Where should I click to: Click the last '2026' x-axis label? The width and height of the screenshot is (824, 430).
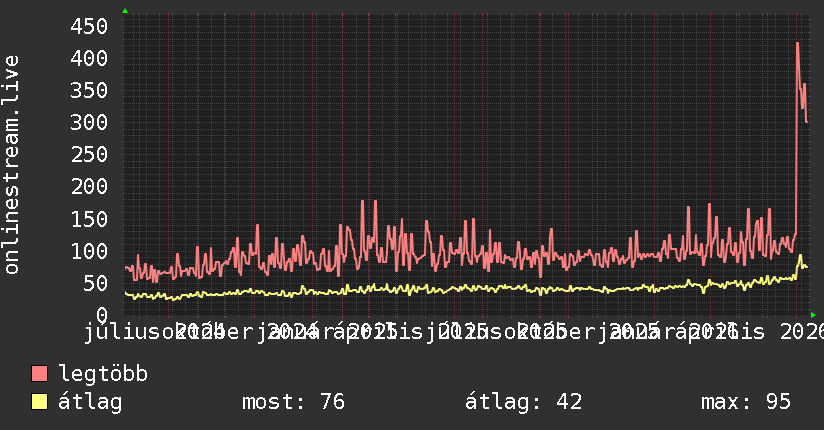801,332
